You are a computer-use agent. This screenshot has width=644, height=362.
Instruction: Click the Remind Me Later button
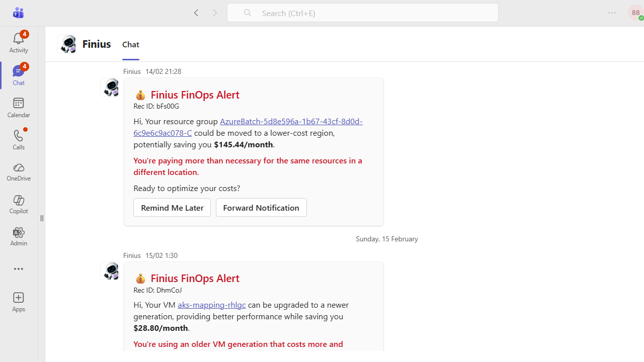coord(172,207)
